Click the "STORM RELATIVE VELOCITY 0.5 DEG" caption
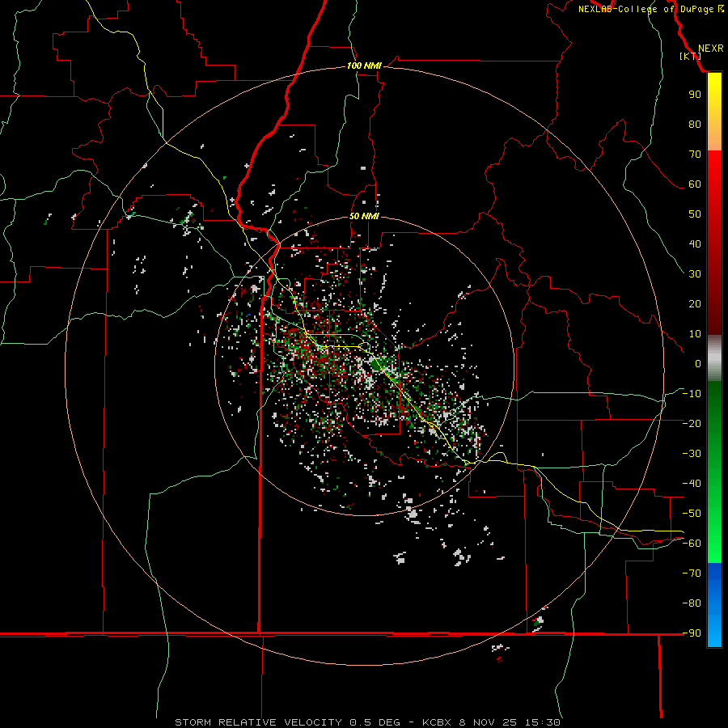 (287, 722)
